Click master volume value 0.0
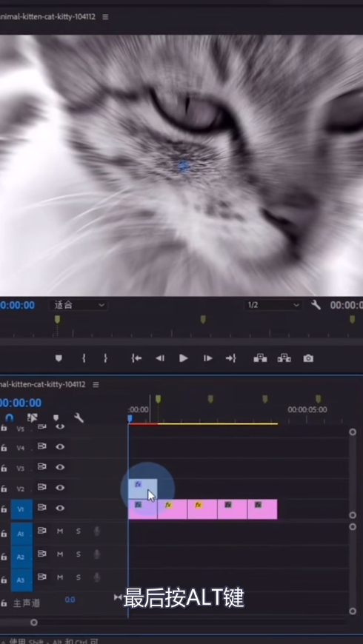 coord(70,600)
